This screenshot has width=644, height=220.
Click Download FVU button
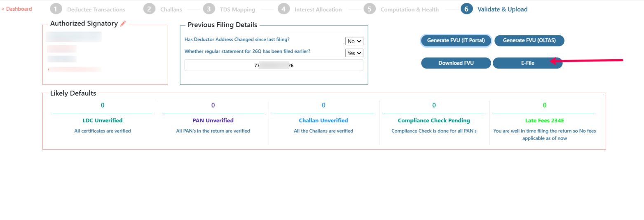[456, 63]
